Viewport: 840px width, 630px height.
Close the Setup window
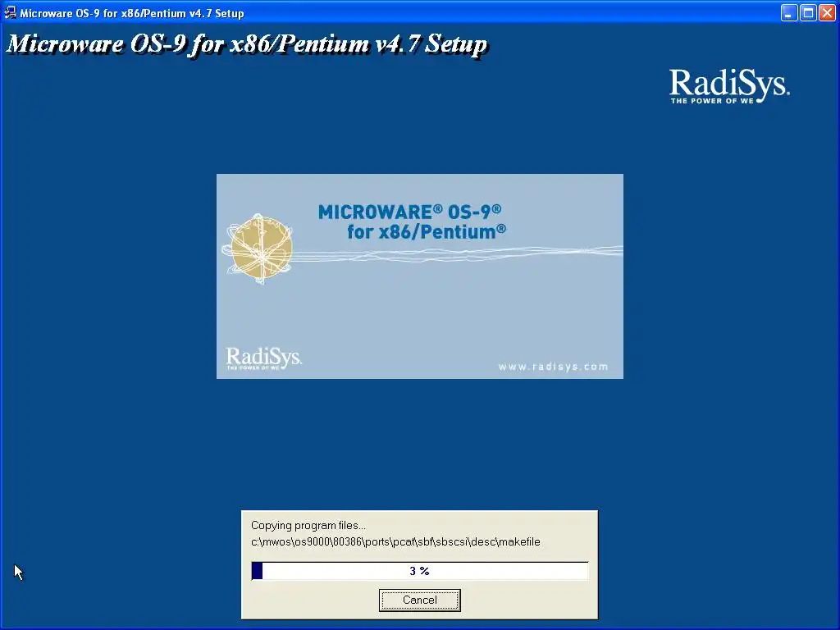pos(827,13)
